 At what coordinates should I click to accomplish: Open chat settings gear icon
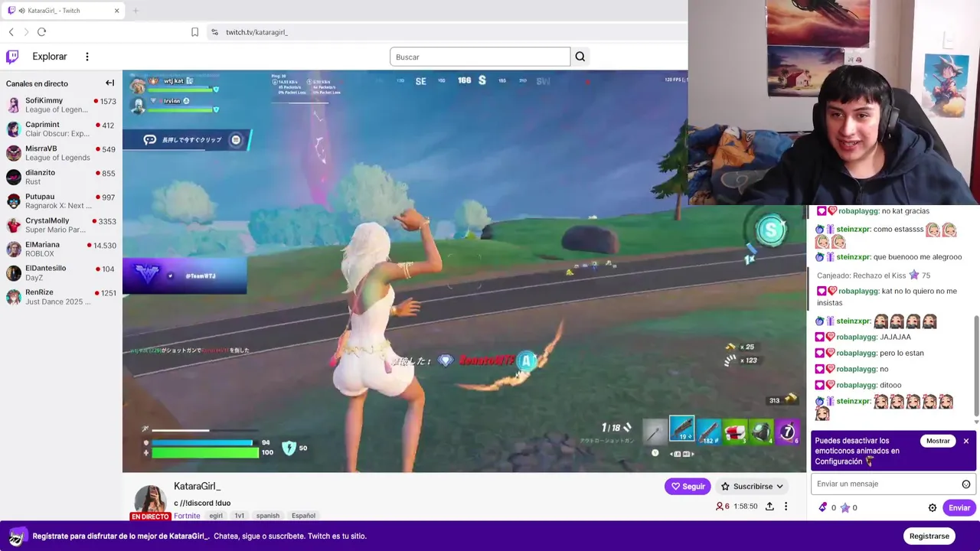coord(933,507)
